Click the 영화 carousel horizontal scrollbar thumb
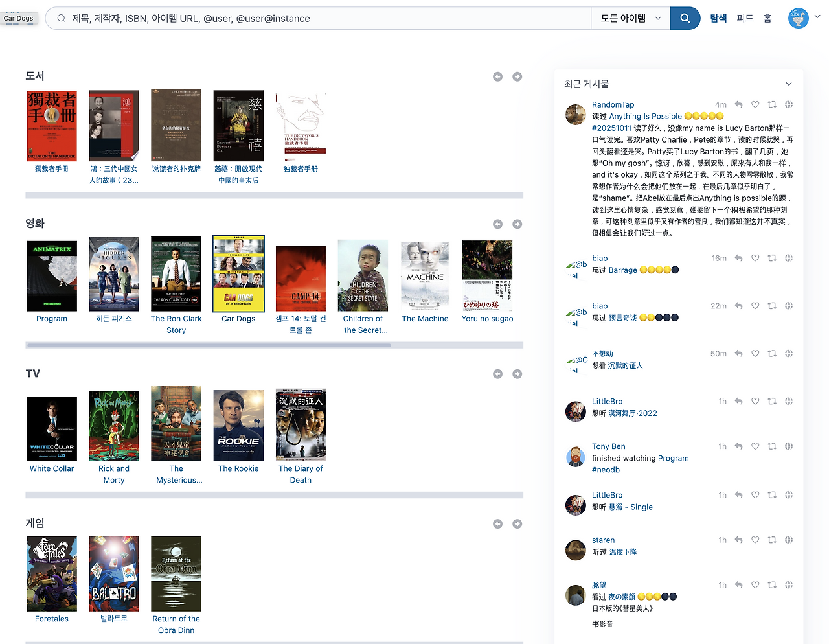829x644 pixels. (x=209, y=345)
